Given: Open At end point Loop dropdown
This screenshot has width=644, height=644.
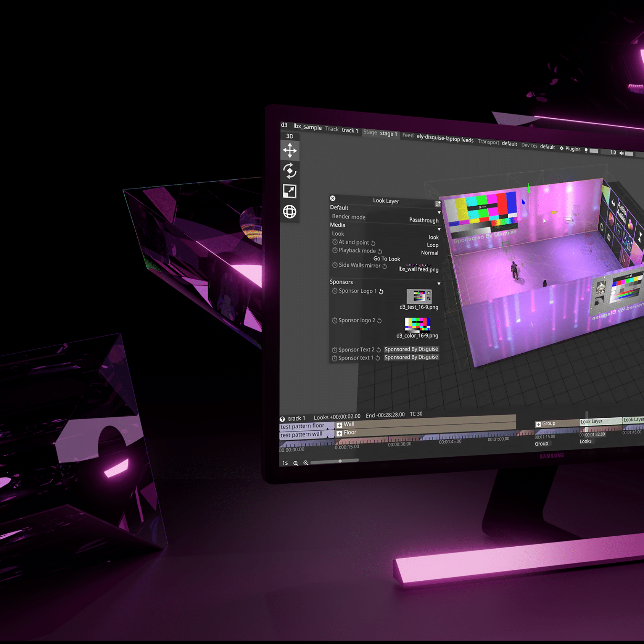Looking at the screenshot, I should click(433, 245).
